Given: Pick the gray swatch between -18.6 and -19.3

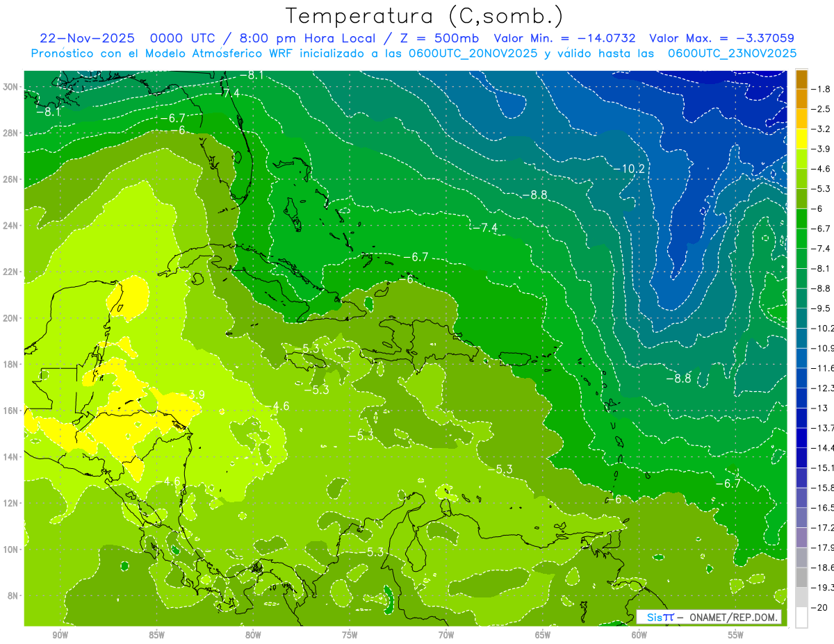Looking at the screenshot, I should (801, 577).
